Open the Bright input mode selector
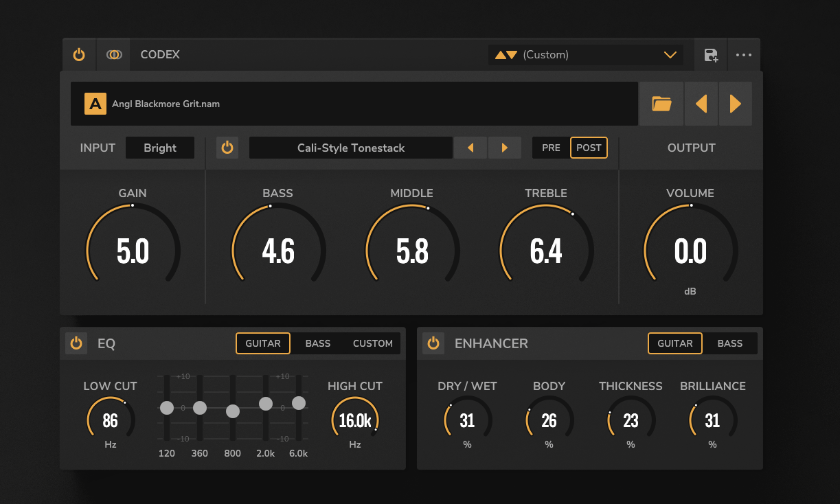Screen dimensions: 840x504 (x=160, y=148)
